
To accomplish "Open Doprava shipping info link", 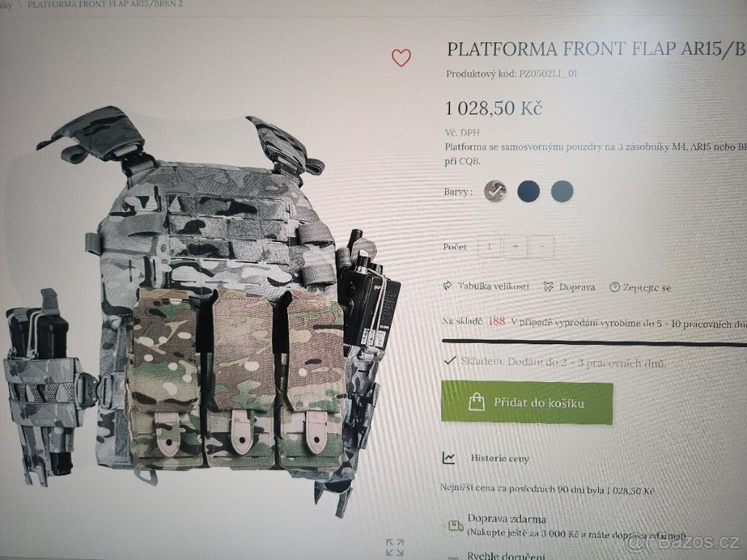I will coord(577,287).
